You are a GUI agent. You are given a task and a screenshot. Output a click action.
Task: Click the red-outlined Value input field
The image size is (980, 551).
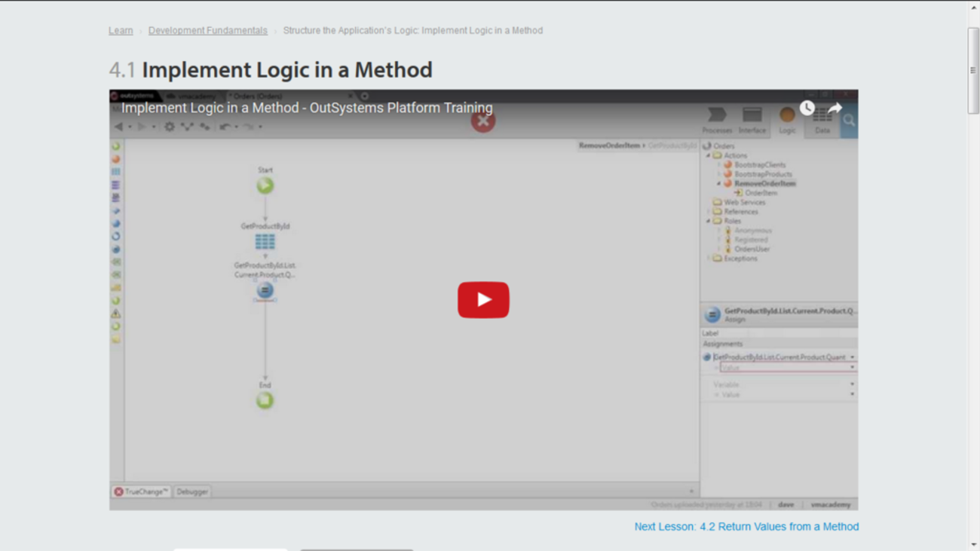coord(788,368)
